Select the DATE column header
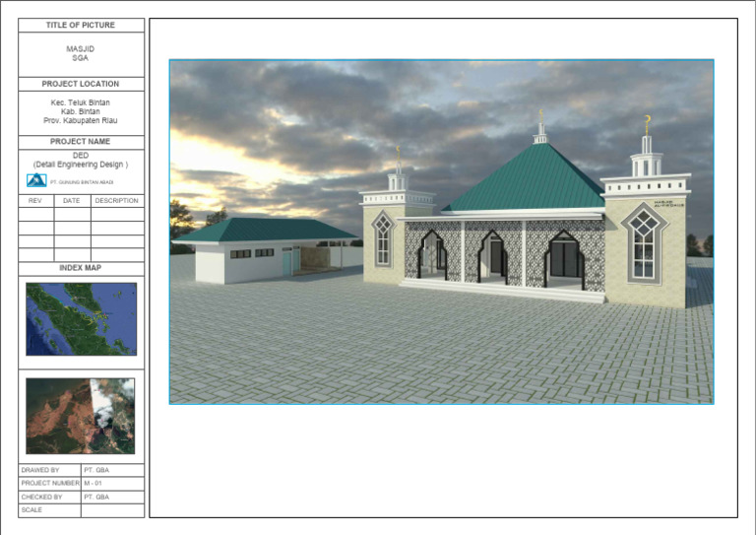The image size is (756, 535). click(71, 201)
